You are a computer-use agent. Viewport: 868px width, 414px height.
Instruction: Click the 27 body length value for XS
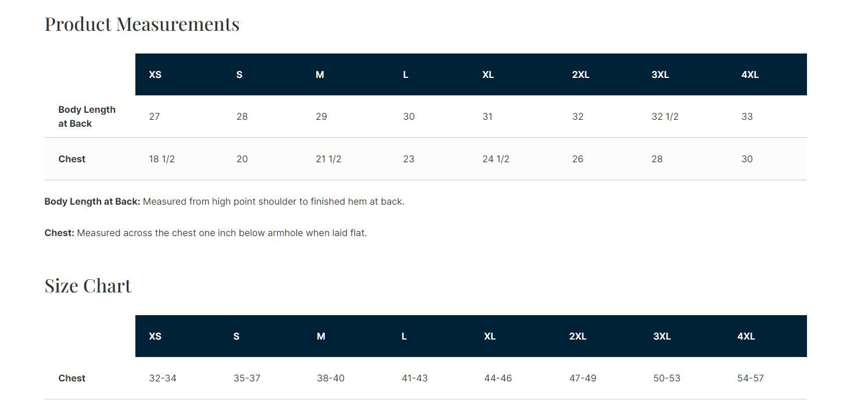tap(154, 116)
